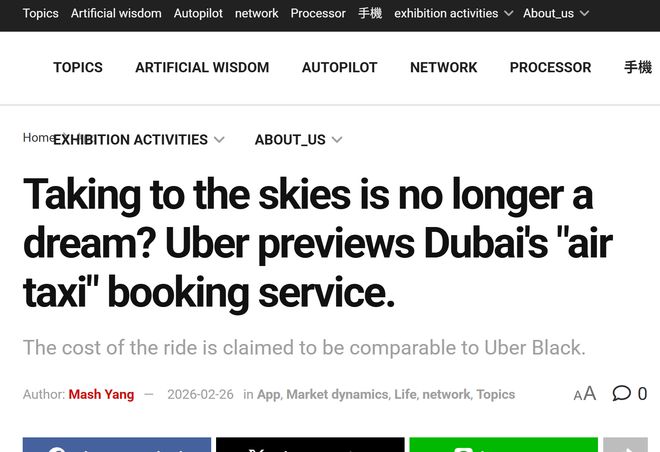
Task: Click the Life category link
Action: 405,394
